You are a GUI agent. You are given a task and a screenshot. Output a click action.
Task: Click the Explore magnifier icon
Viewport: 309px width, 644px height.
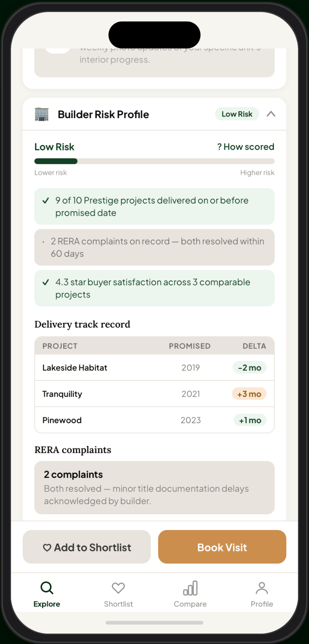click(x=47, y=588)
